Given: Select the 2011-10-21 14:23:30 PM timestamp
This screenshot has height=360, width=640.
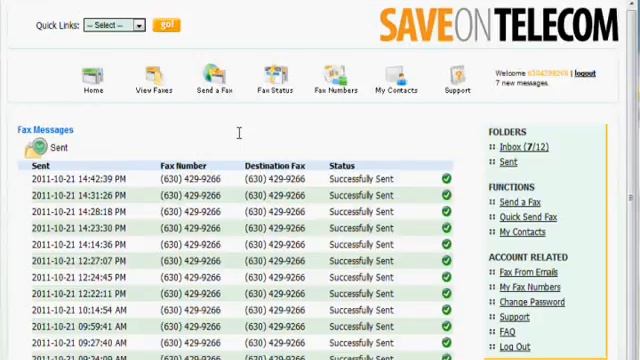Looking at the screenshot, I should tap(79, 228).
